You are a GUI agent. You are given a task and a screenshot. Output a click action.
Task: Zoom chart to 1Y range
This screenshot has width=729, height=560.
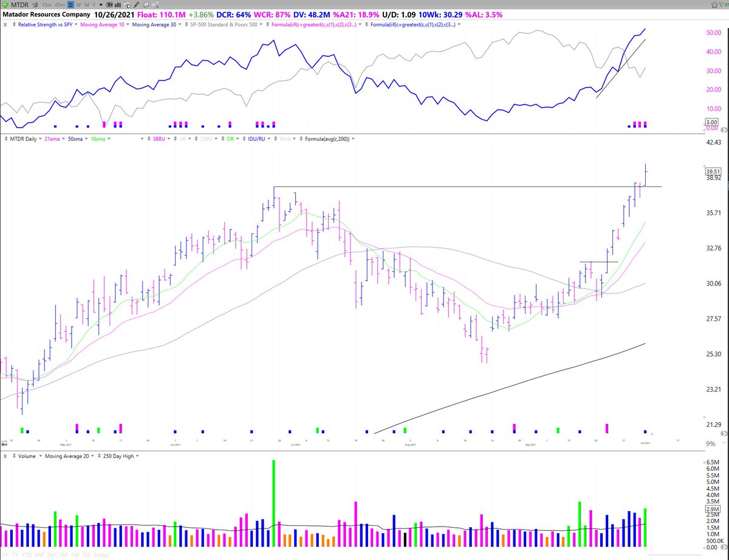15,555
